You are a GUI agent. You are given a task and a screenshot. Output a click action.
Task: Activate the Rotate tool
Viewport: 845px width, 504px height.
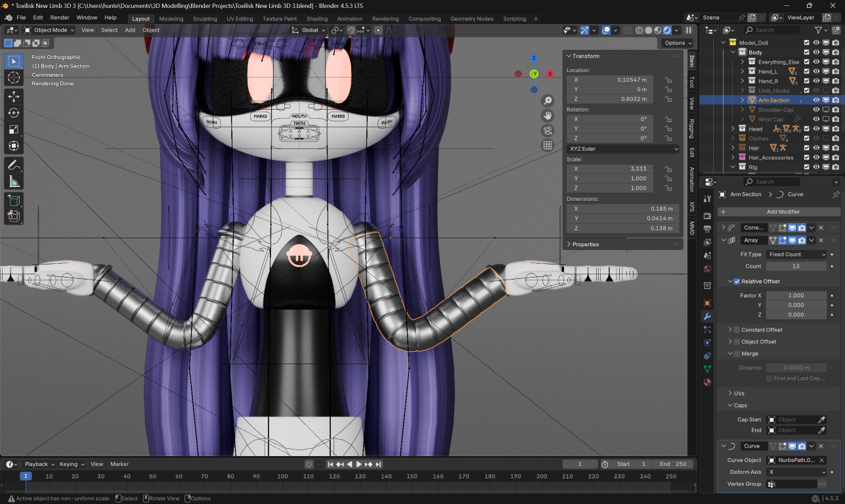click(x=14, y=113)
